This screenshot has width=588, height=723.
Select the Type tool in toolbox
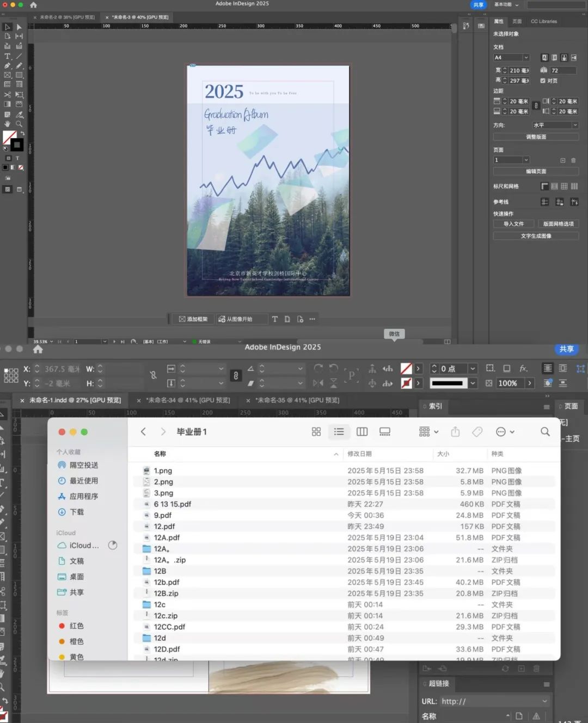[8, 56]
